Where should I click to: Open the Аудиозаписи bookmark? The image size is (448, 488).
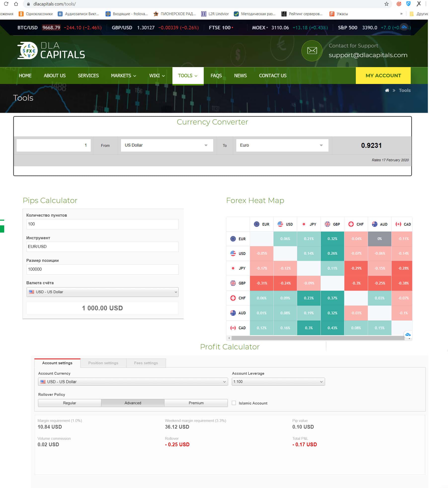[x=79, y=14]
